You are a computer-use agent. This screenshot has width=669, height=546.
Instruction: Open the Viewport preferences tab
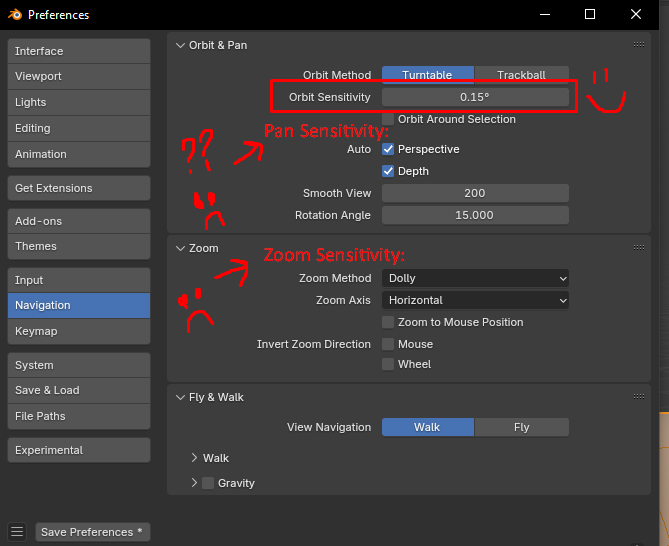79,76
